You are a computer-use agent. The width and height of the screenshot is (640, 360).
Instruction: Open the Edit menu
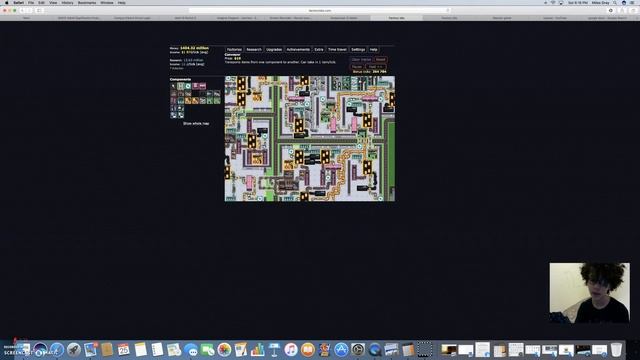pos(42,3)
